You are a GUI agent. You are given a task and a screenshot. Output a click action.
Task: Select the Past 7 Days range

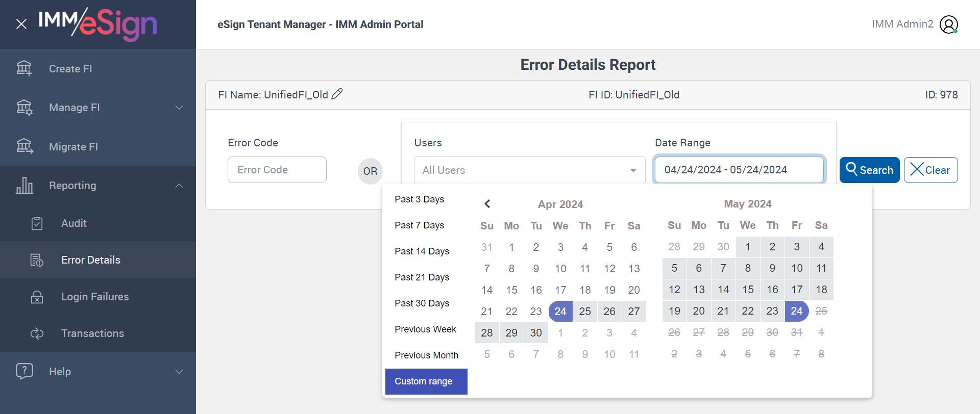click(419, 225)
